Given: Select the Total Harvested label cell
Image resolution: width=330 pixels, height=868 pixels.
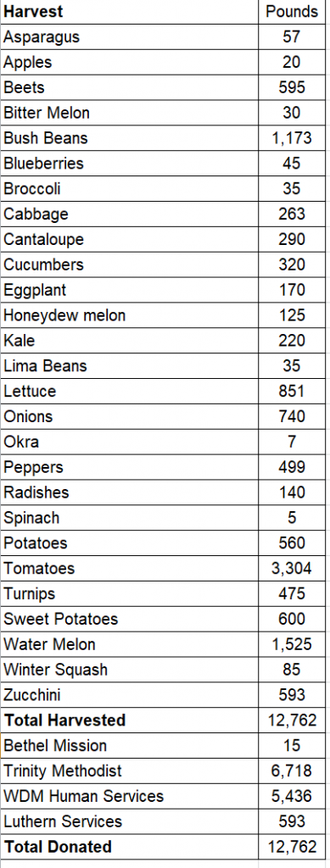Looking at the screenshot, I should tap(130, 721).
